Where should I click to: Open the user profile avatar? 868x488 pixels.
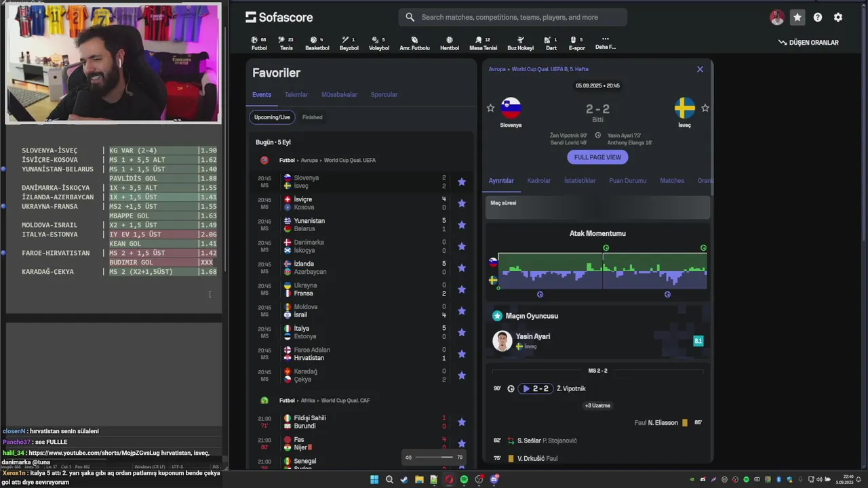777,18
